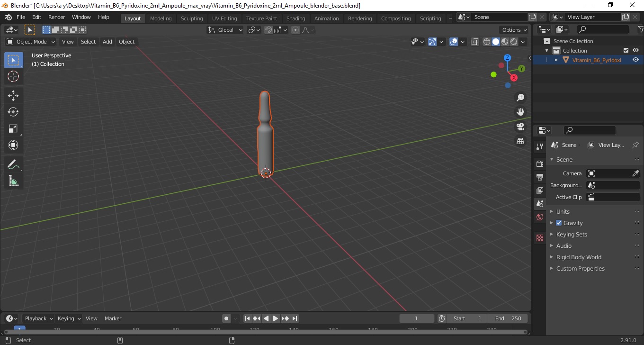Select the Rotate tool
This screenshot has height=345, width=644.
pos(13,112)
